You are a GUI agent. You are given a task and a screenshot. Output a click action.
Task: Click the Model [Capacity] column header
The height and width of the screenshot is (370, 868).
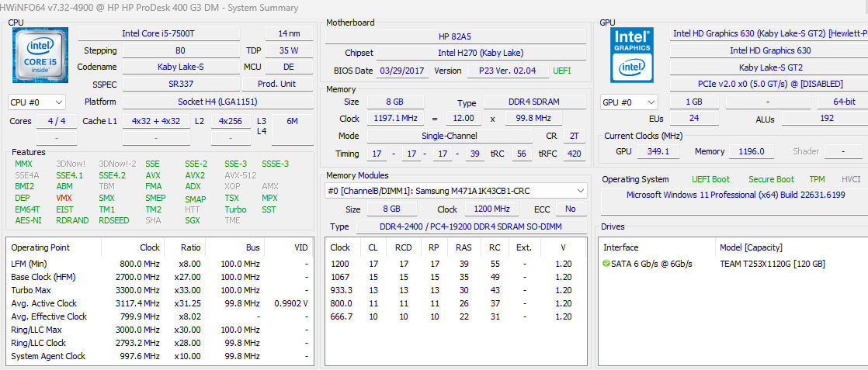coord(751,247)
